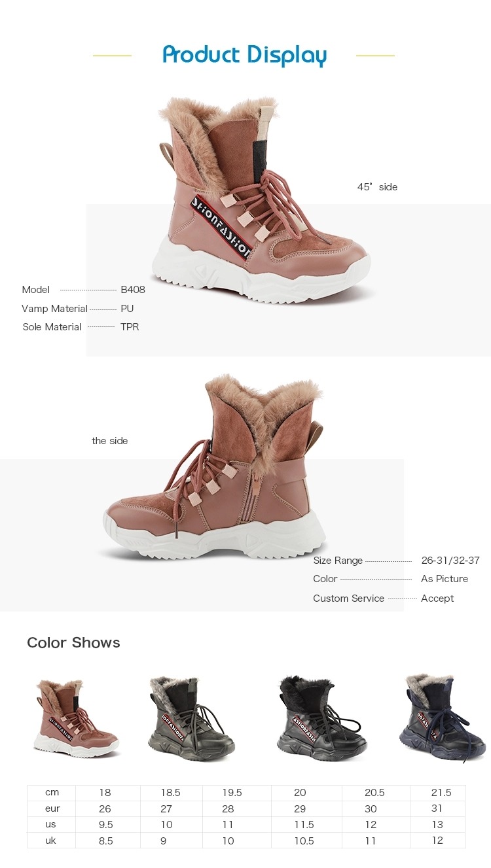Click the Color Shows heading
The height and width of the screenshot is (868, 491).
coord(73,642)
